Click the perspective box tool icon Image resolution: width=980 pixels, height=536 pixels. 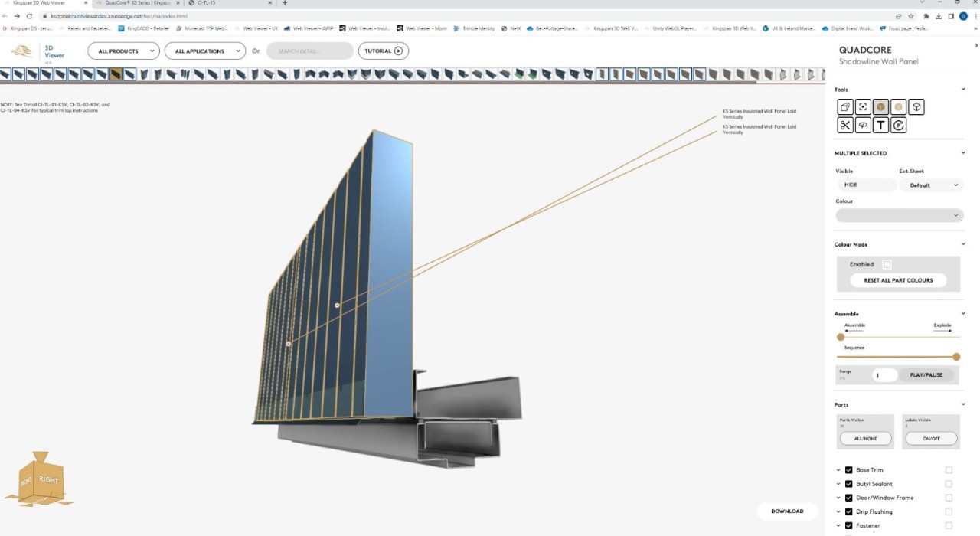point(844,107)
